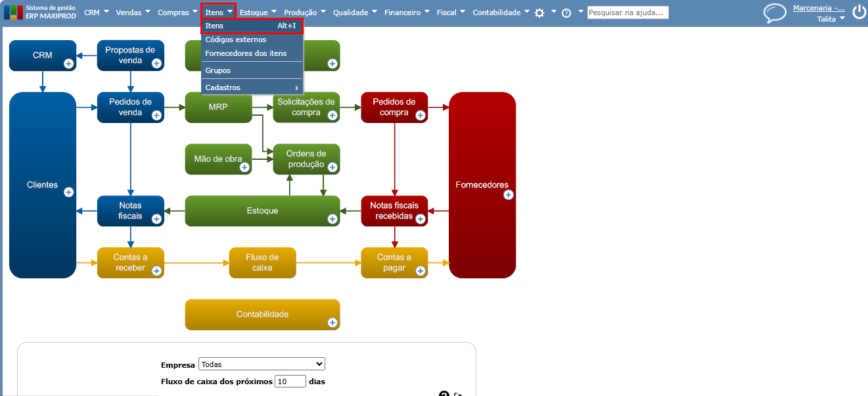Click plus icon on Notas fiscais recebidas

tap(421, 219)
